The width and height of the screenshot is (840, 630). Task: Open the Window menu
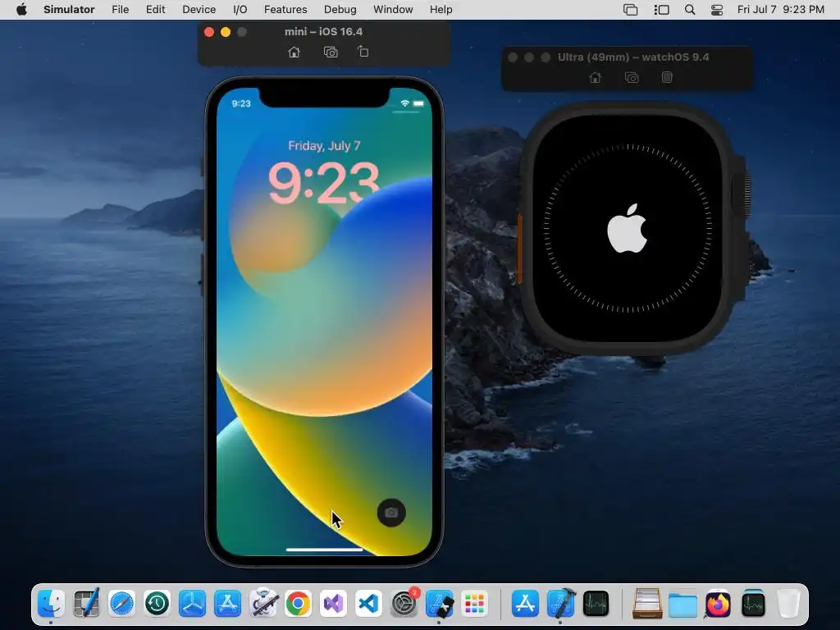[393, 10]
